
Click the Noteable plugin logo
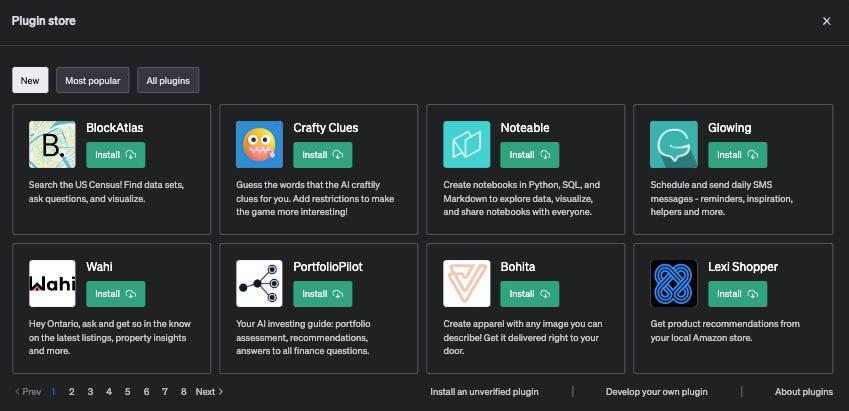tap(467, 144)
